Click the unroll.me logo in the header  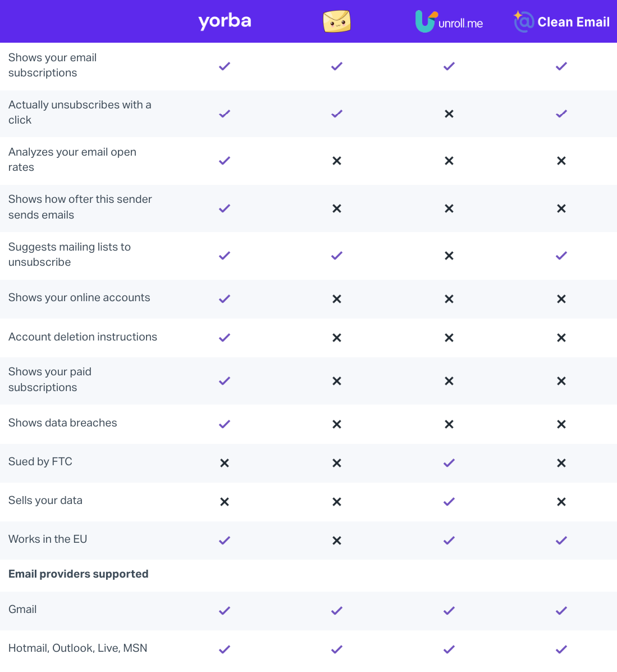click(x=449, y=21)
